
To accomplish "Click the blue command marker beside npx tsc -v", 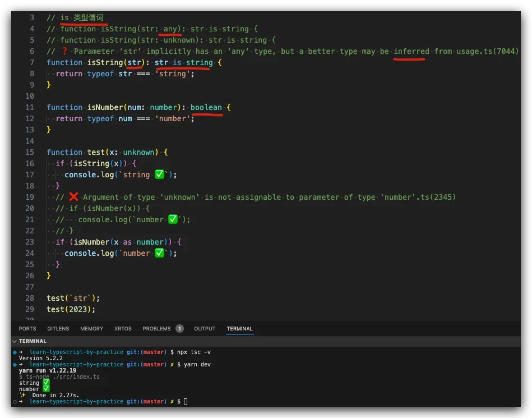I will coord(15,352).
